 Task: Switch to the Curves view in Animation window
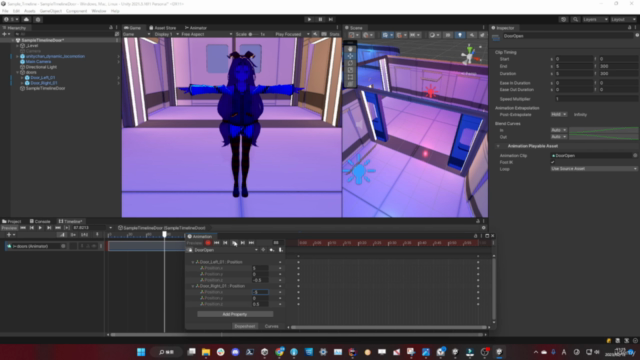(x=271, y=327)
